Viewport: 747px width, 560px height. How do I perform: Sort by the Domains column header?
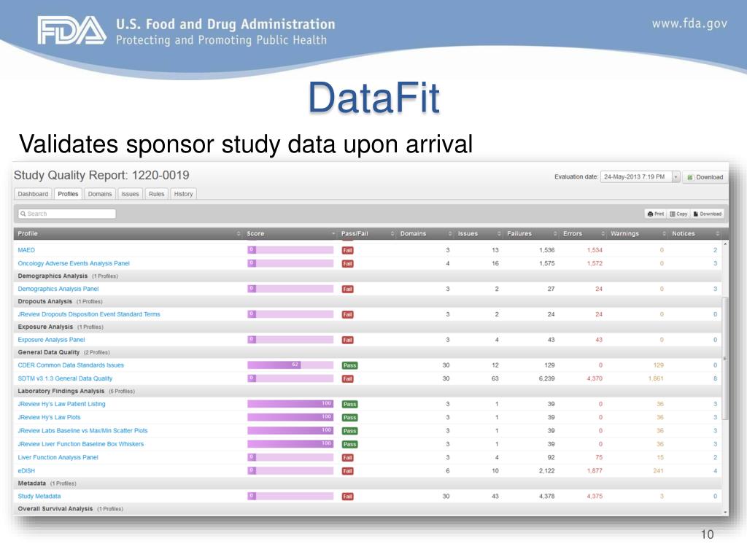pyautogui.click(x=425, y=234)
